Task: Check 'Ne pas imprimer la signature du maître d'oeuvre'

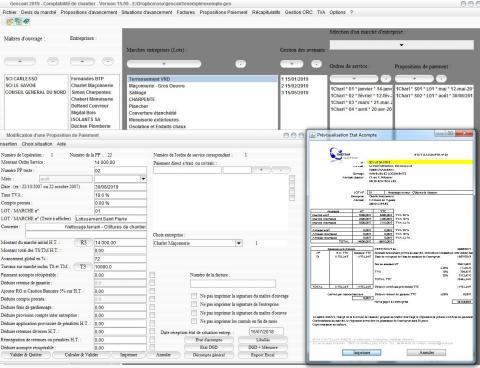Action: click(194, 313)
